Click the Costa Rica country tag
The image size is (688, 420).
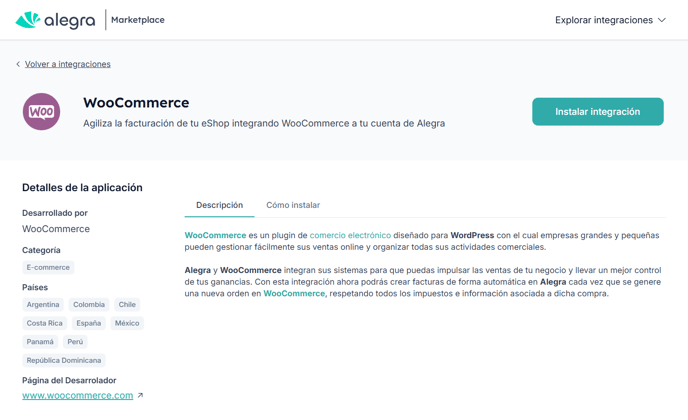click(x=45, y=323)
